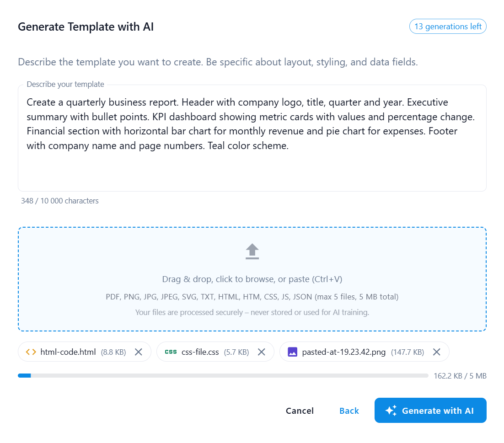504x443 pixels.
Task: Click inside the template description text area
Action: 252,137
